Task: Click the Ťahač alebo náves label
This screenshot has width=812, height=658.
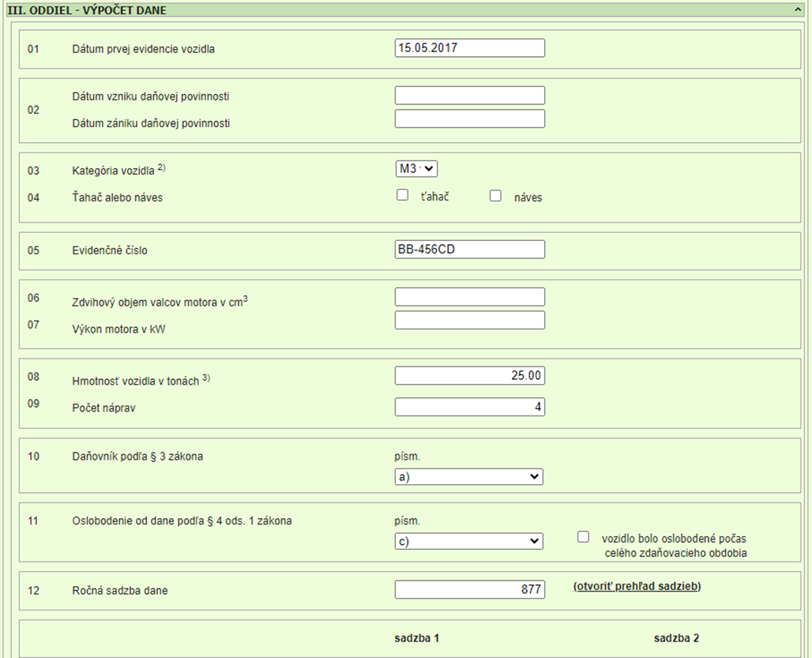Action: [x=117, y=197]
